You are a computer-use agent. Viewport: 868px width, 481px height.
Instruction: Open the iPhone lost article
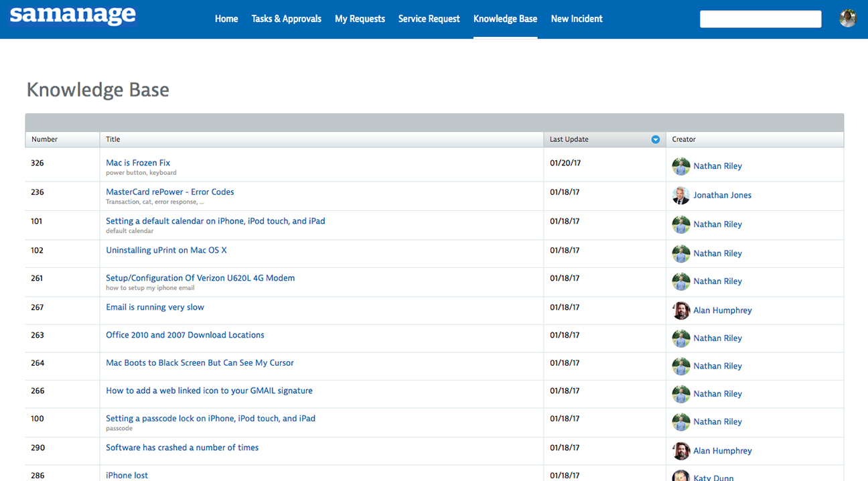pyautogui.click(x=127, y=476)
